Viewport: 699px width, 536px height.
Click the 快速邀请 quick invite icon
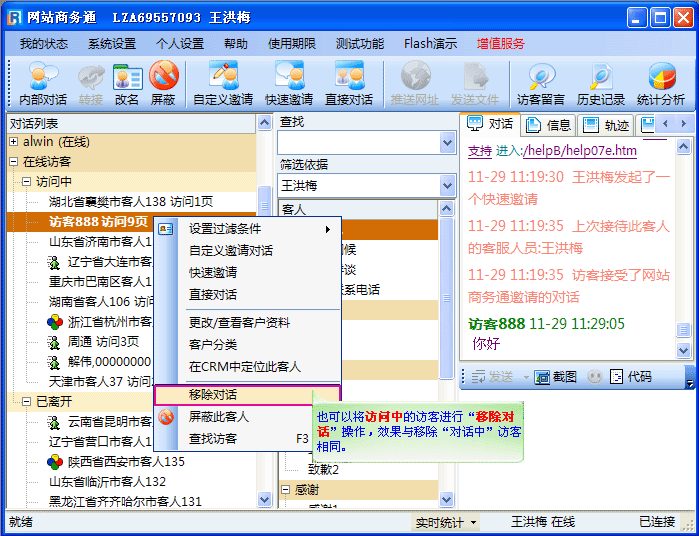coord(289,83)
